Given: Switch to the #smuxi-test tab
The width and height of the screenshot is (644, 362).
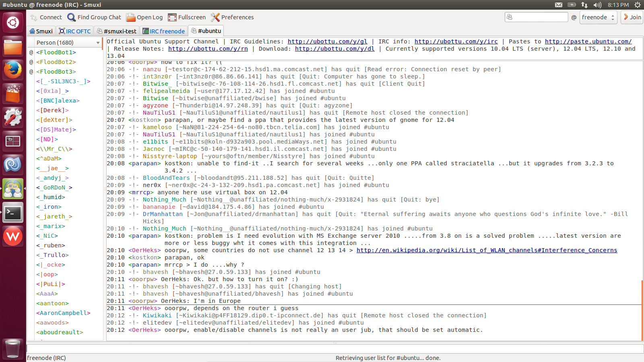Looking at the screenshot, I should click(x=116, y=31).
